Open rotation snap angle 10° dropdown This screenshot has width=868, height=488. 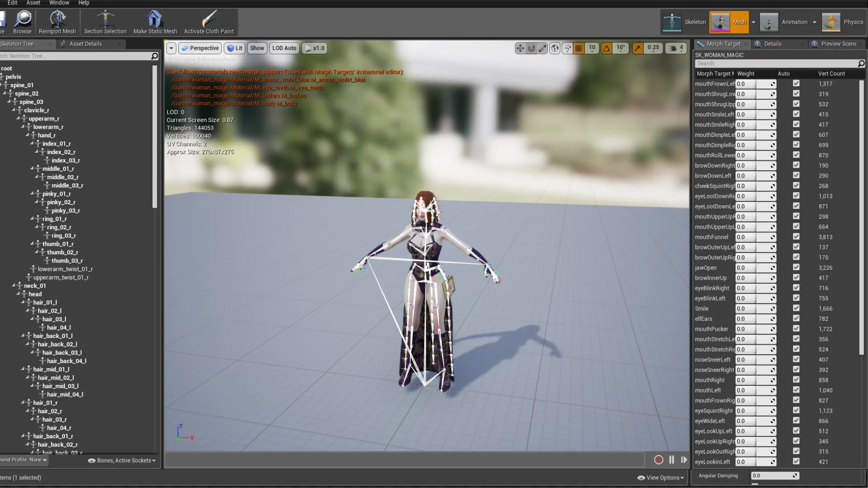pyautogui.click(x=621, y=47)
